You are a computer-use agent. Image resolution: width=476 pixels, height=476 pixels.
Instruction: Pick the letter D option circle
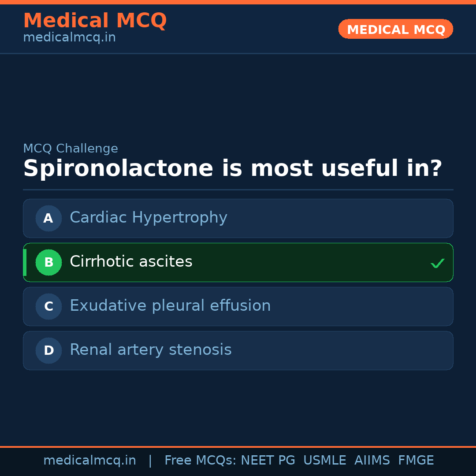(x=48, y=350)
